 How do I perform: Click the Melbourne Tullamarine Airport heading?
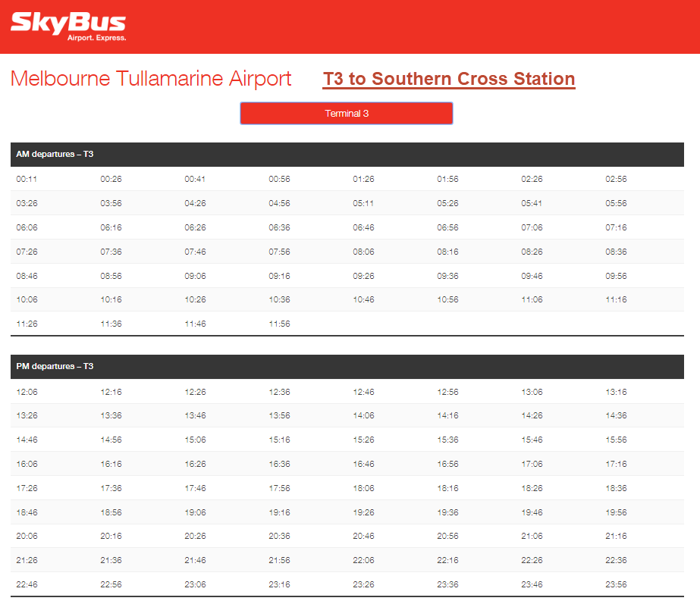click(x=151, y=79)
